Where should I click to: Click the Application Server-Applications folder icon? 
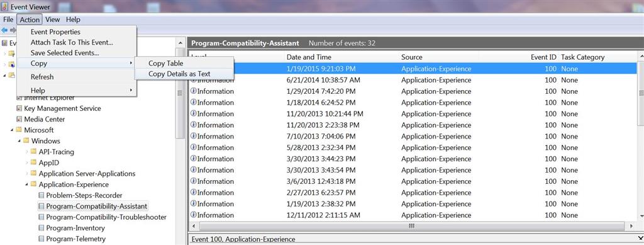[x=34, y=173]
